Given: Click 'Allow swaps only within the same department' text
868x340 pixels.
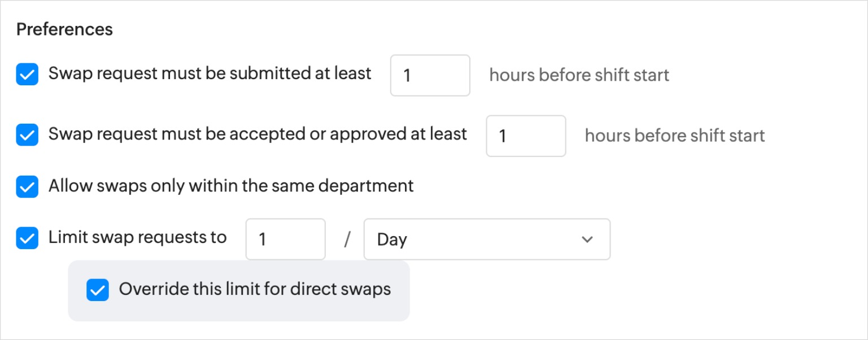Looking at the screenshot, I should point(231,186).
